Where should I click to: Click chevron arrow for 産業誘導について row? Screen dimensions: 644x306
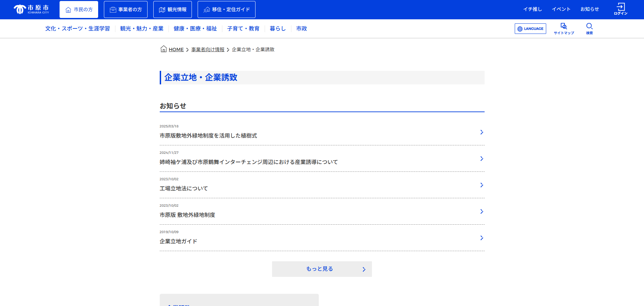click(x=482, y=159)
